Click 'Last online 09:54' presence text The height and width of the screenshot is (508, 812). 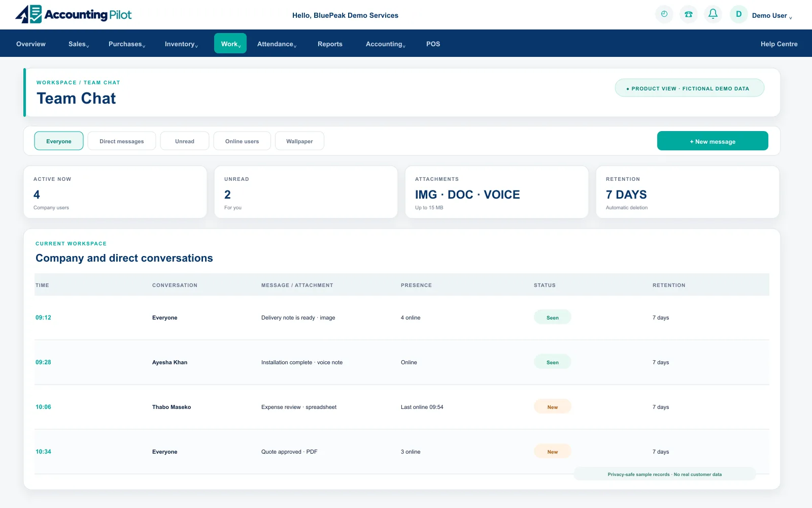[422, 407]
